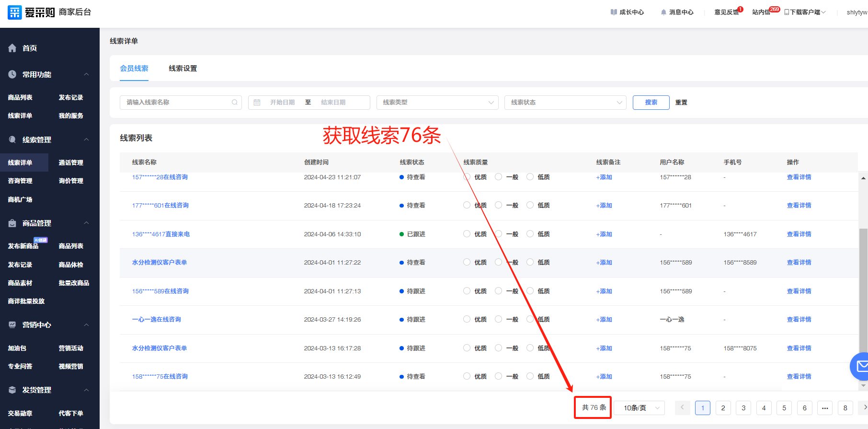868x429 pixels.
Task: Mark first lead row as 优质
Action: coord(467,177)
